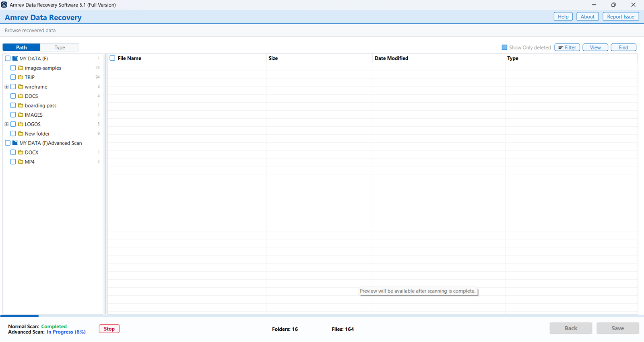Screen dimensions: 644x342
Task: Click the New folder folder icon
Action: coord(21,134)
